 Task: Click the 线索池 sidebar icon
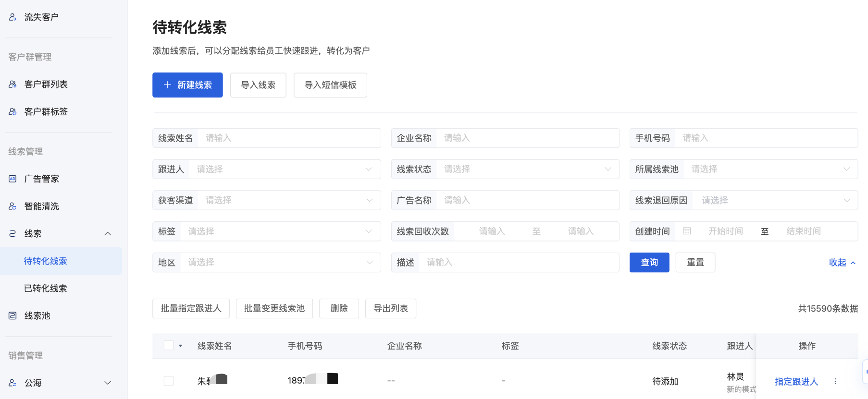[13, 316]
